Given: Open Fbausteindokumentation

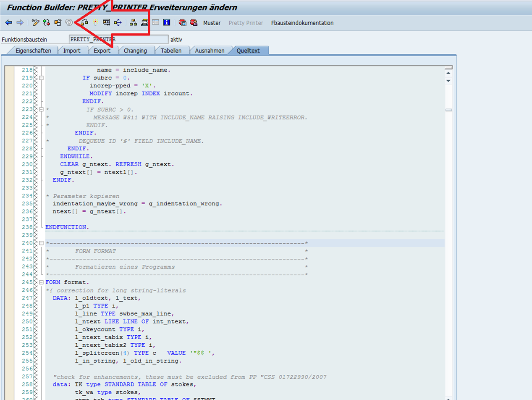Looking at the screenshot, I should click(302, 23).
